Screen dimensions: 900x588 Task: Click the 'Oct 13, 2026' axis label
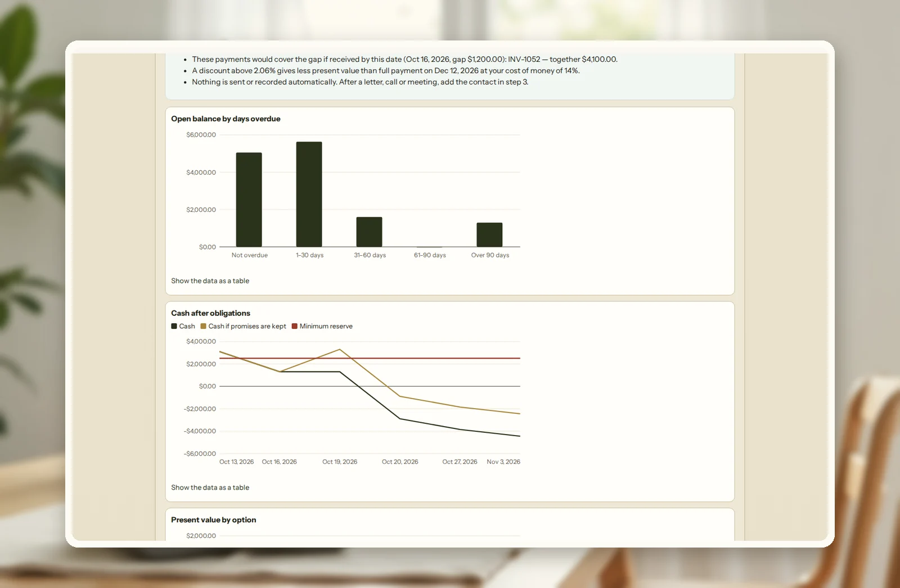pyautogui.click(x=236, y=462)
